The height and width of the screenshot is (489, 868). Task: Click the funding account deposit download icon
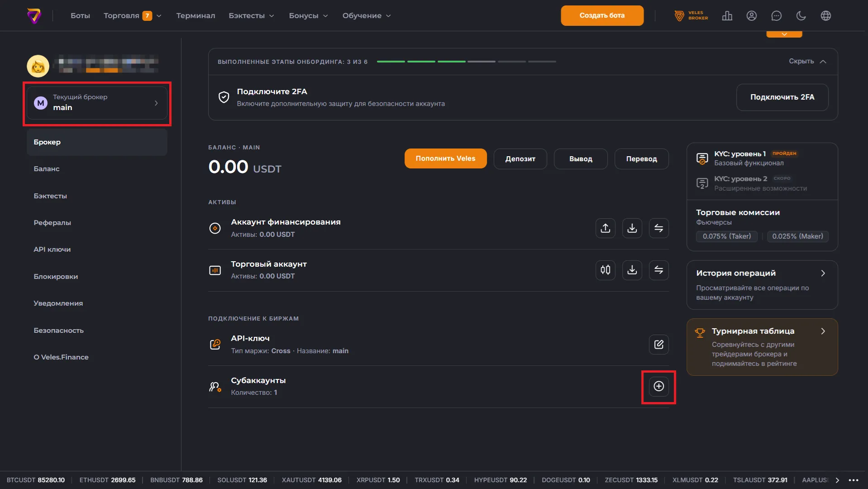click(632, 228)
